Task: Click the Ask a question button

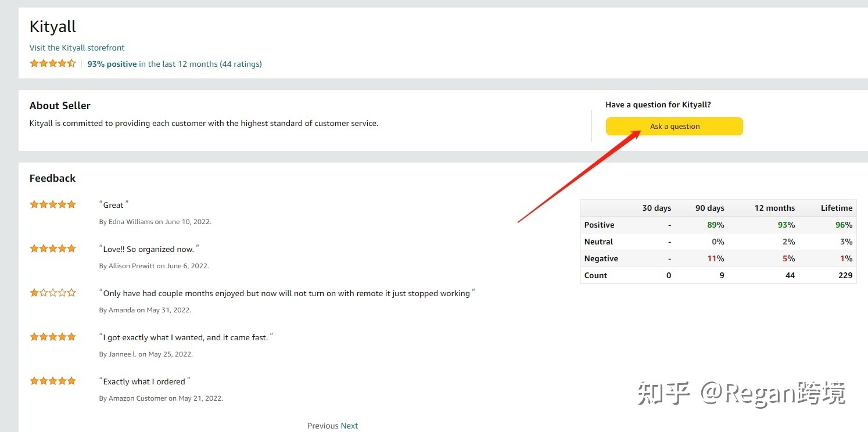Action: coord(674,127)
